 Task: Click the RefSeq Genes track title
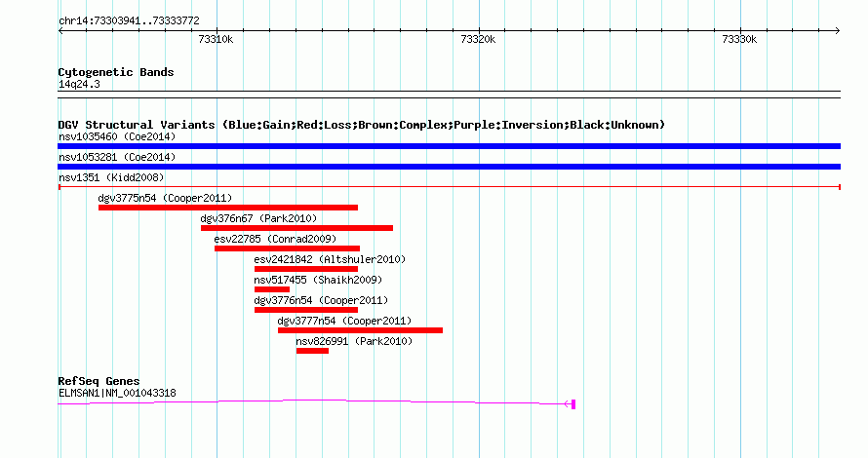pos(99,381)
